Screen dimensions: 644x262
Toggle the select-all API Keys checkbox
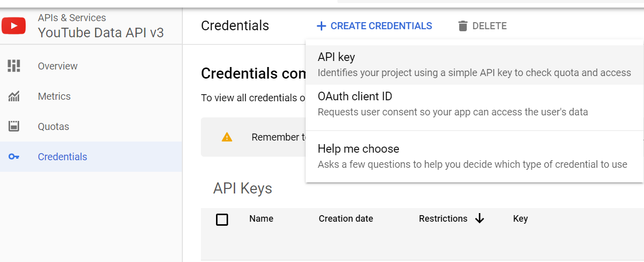point(222,219)
